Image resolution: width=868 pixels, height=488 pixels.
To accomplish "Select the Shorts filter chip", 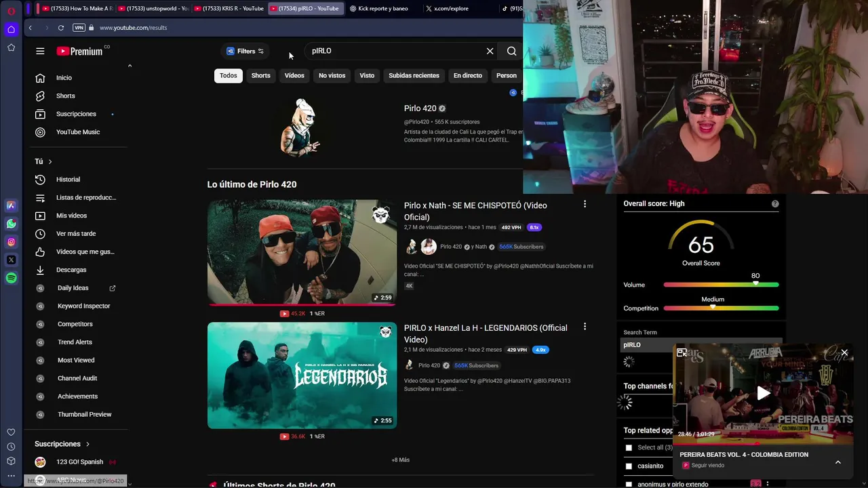I will pos(260,75).
